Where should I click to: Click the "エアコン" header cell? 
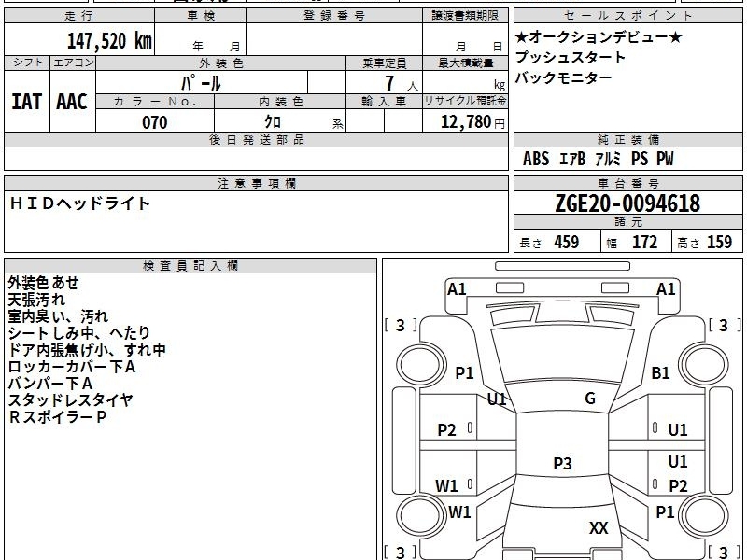[73, 63]
